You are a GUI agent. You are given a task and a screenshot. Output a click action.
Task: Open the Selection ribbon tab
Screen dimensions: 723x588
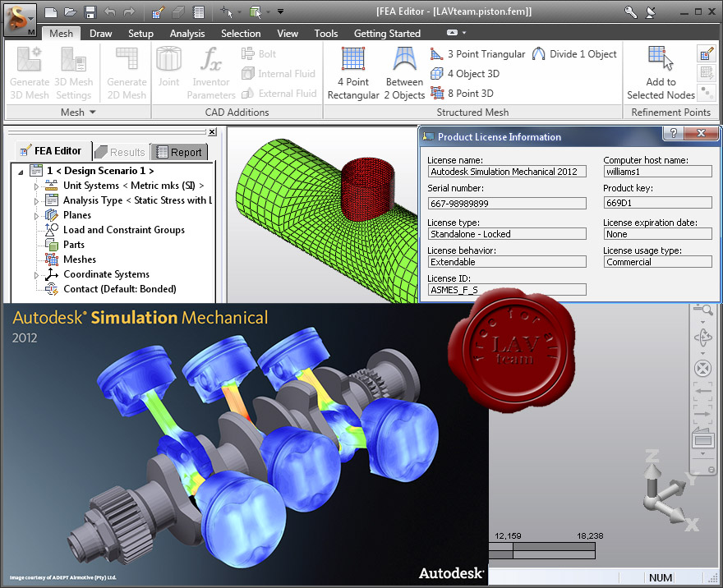click(x=241, y=33)
